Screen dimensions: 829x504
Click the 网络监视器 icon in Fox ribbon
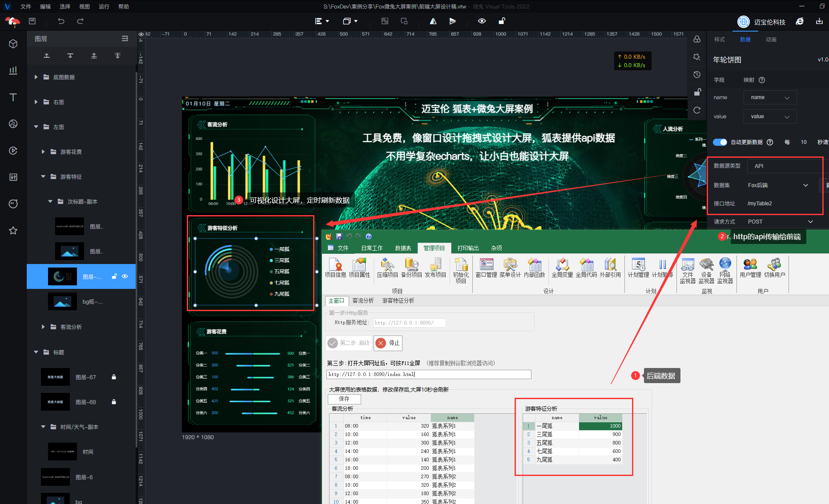725,271
